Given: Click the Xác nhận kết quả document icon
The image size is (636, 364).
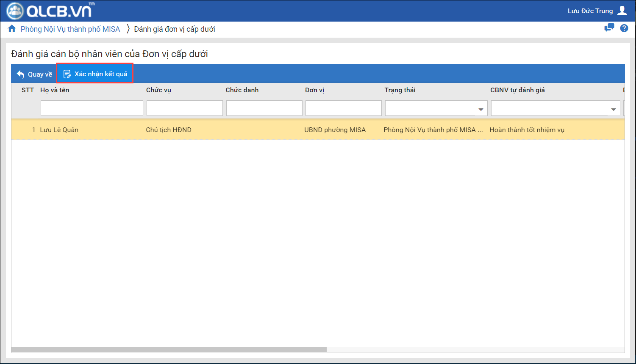Looking at the screenshot, I should click(67, 74).
